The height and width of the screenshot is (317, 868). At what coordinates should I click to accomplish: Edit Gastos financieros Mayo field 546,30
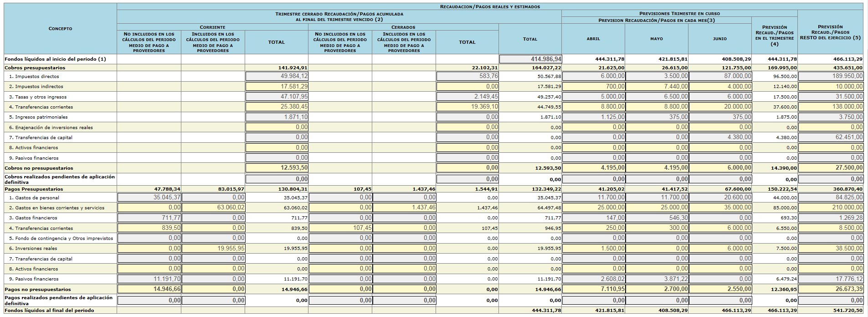(657, 218)
